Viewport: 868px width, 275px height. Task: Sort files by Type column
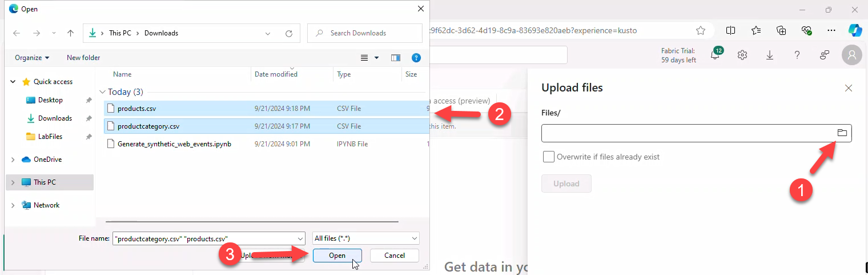pyautogui.click(x=344, y=74)
